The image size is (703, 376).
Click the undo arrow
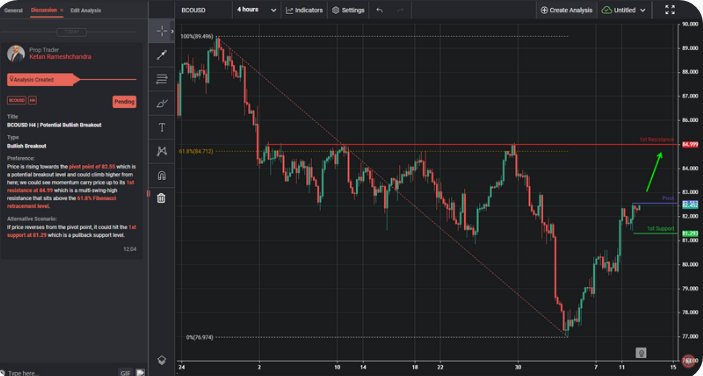(x=379, y=10)
